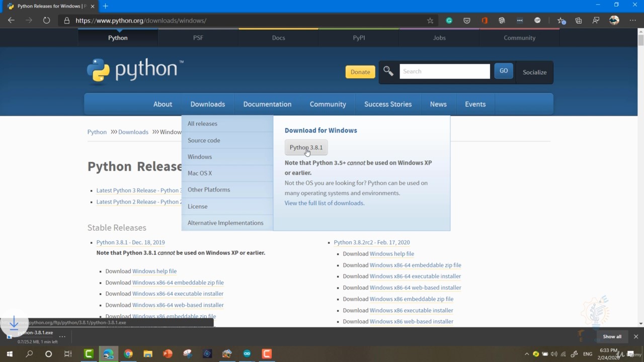The width and height of the screenshot is (644, 362).
Task: Open Success Stories in main navigation
Action: click(x=388, y=104)
